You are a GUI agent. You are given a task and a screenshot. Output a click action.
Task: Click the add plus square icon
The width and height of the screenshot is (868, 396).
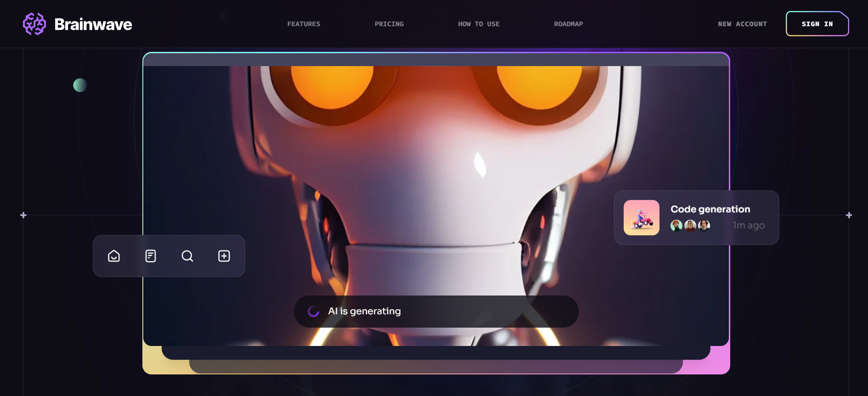(x=224, y=256)
